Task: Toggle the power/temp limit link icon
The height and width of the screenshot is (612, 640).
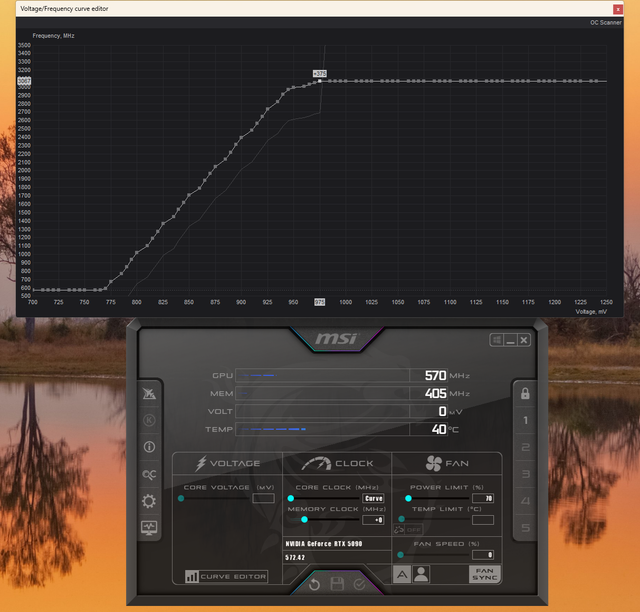Action: (399, 530)
